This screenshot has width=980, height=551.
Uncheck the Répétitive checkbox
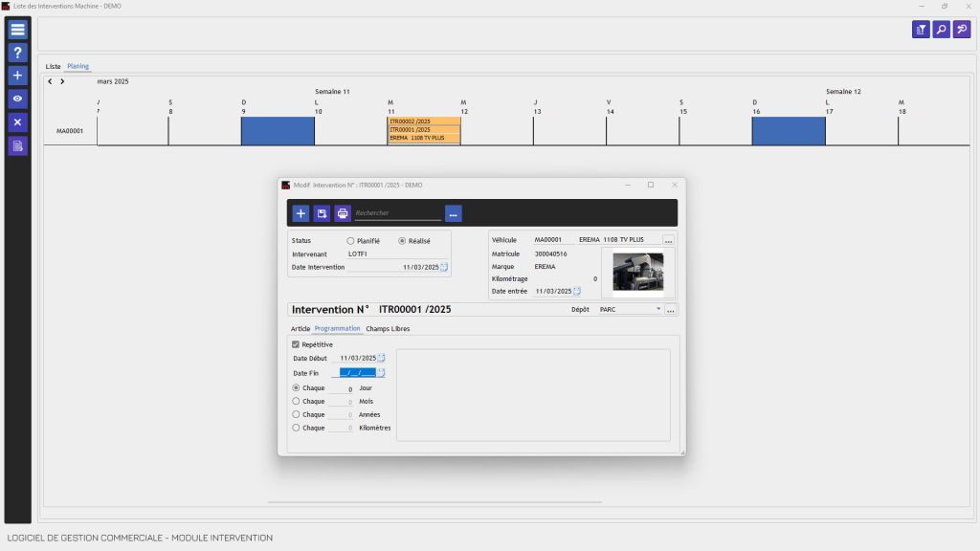pos(295,344)
